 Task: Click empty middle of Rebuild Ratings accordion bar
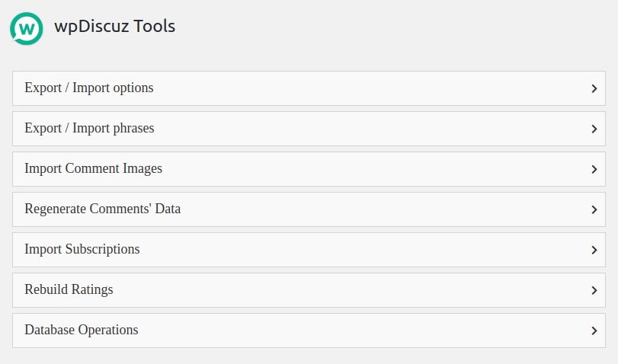click(x=343, y=290)
